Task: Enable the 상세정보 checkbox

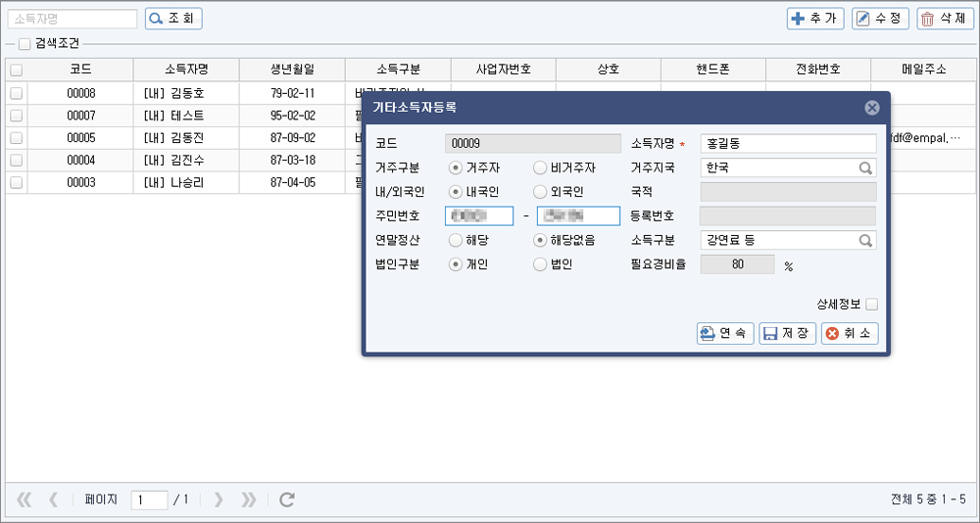Action: [x=872, y=305]
